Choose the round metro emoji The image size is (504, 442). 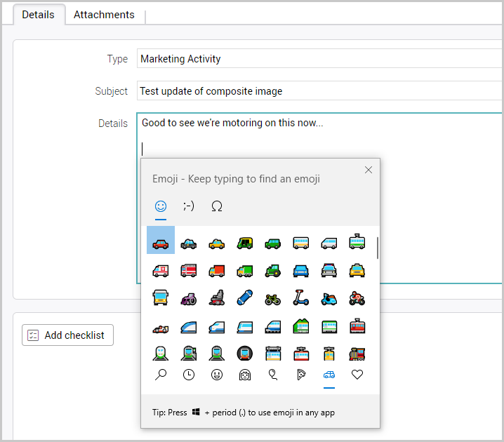(245, 354)
